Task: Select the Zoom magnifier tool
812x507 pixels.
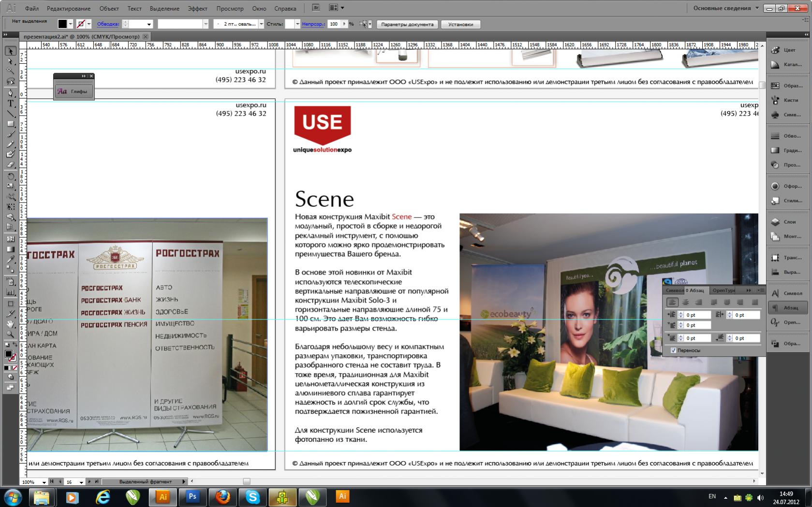Action: pos(10,334)
